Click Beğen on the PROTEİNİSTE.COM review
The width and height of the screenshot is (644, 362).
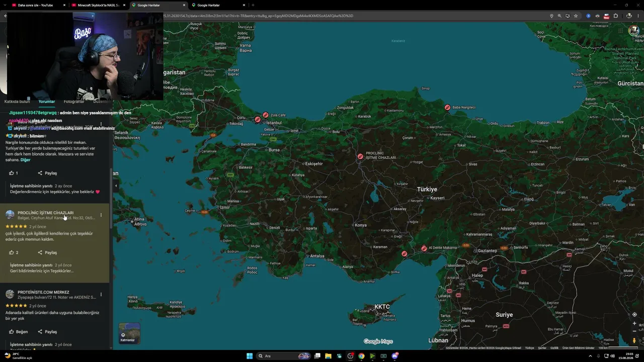(x=19, y=332)
